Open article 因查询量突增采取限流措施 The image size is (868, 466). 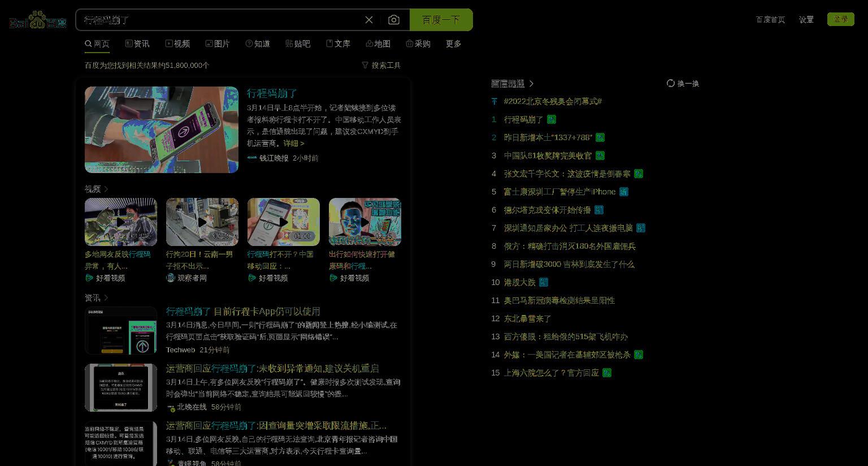coord(276,425)
